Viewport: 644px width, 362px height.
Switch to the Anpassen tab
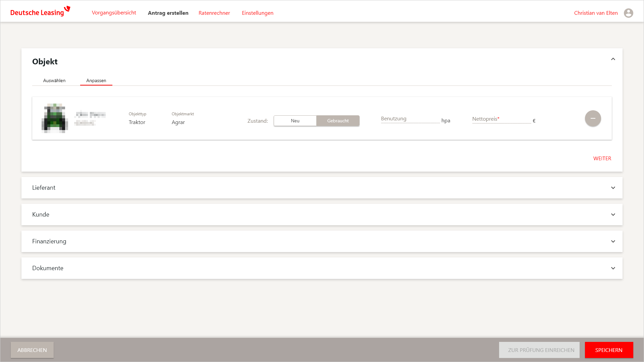pos(96,80)
